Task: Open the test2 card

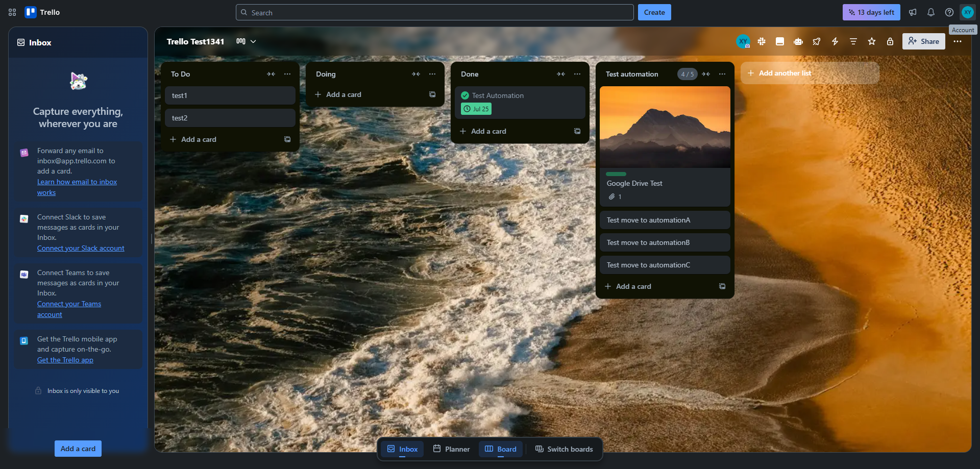Action: 230,118
